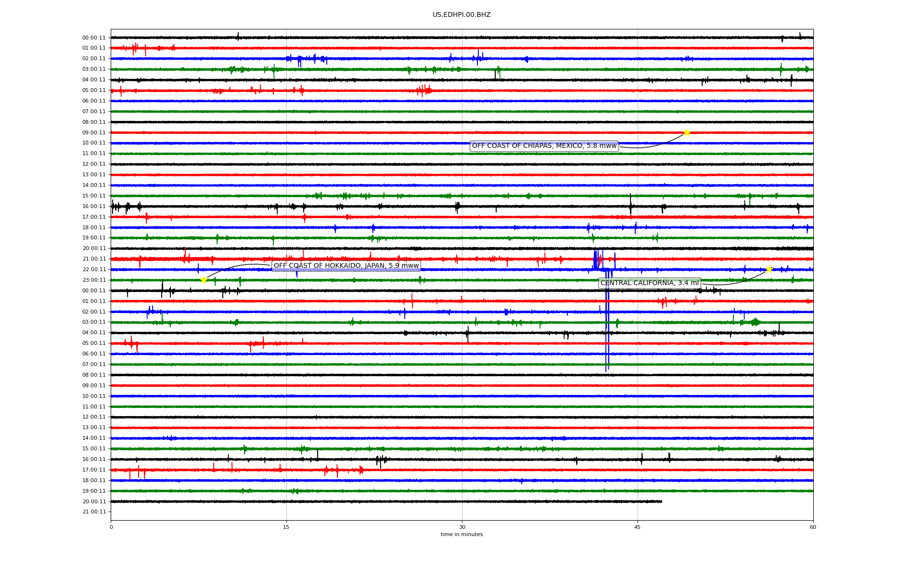The width and height of the screenshot is (924, 578).
Task: Click the x-axis tick label 45
Action: [x=638, y=527]
